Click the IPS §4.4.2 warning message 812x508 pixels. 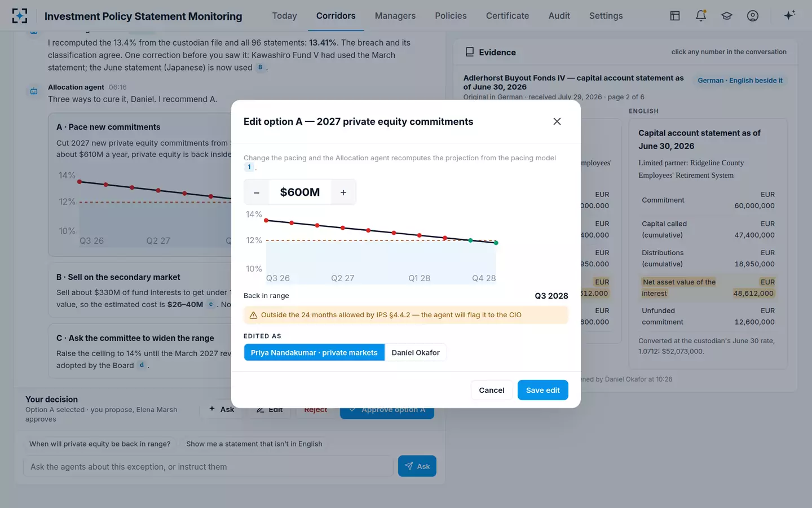[406, 315]
